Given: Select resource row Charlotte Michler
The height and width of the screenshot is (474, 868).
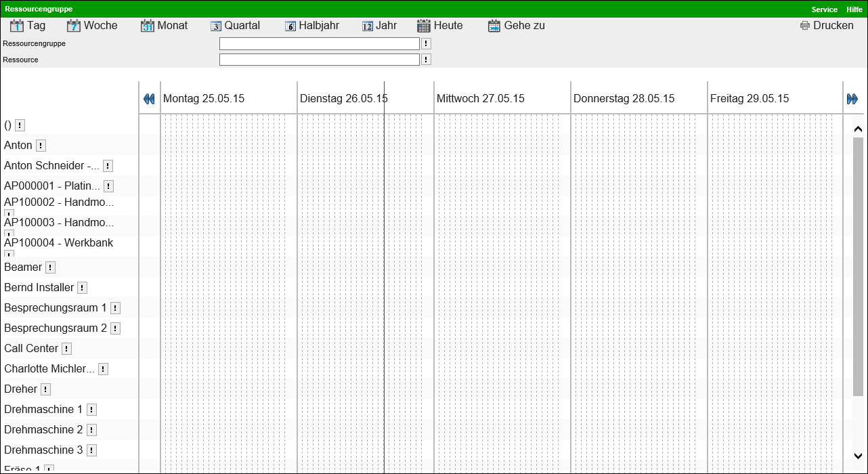Looking at the screenshot, I should point(49,369).
